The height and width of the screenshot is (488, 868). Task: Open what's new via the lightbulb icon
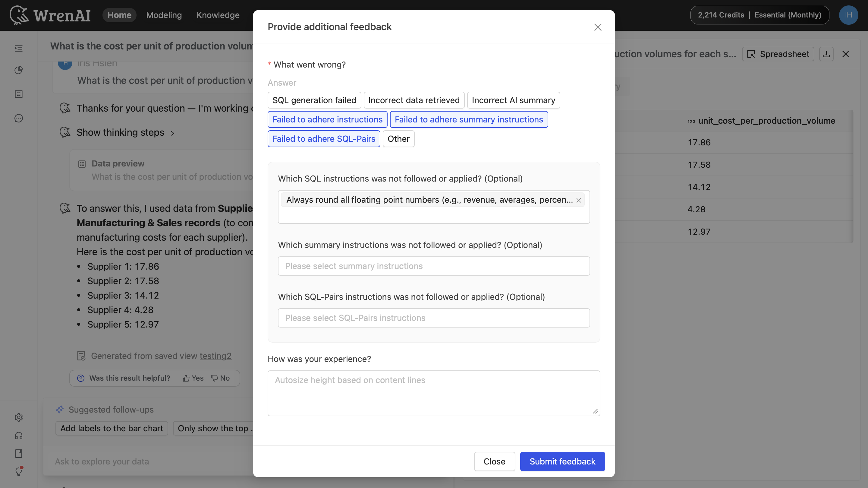(x=18, y=471)
